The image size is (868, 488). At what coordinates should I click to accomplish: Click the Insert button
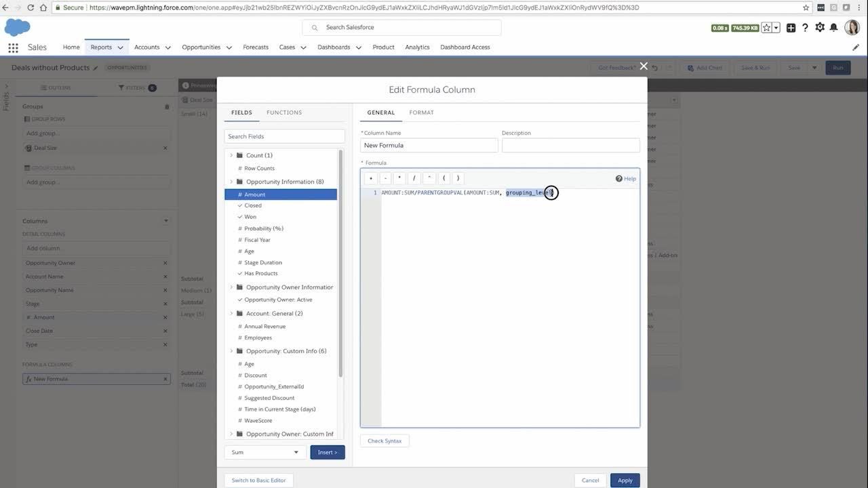(328, 452)
